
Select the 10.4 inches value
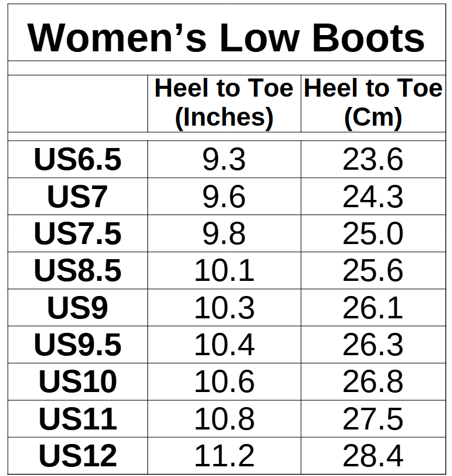[x=224, y=345]
